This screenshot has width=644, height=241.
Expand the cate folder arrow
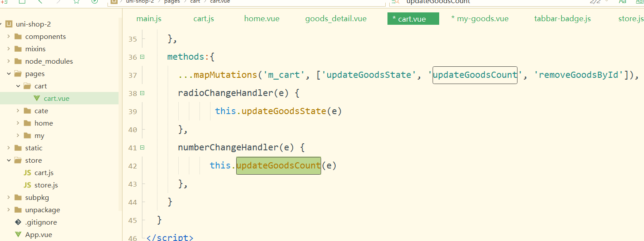click(x=18, y=111)
